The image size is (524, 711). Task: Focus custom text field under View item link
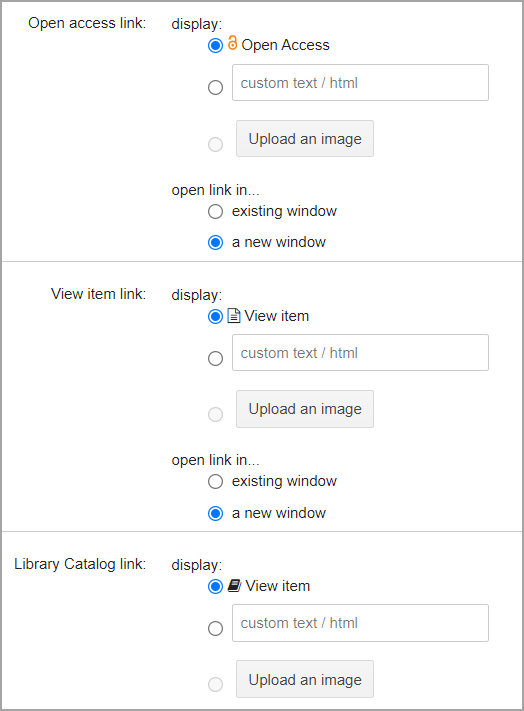360,353
